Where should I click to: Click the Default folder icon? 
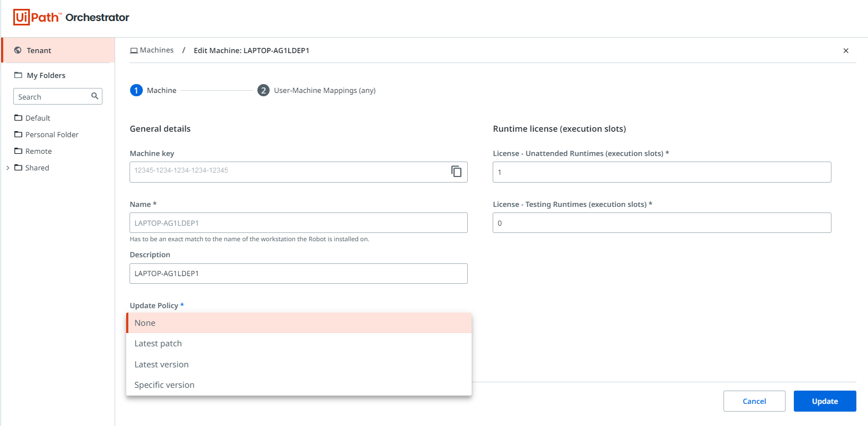[x=18, y=118]
